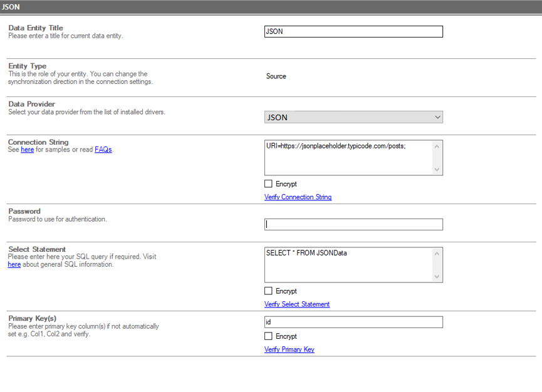
Task: Click the Primary Key(s) input field
Action: [x=353, y=322]
